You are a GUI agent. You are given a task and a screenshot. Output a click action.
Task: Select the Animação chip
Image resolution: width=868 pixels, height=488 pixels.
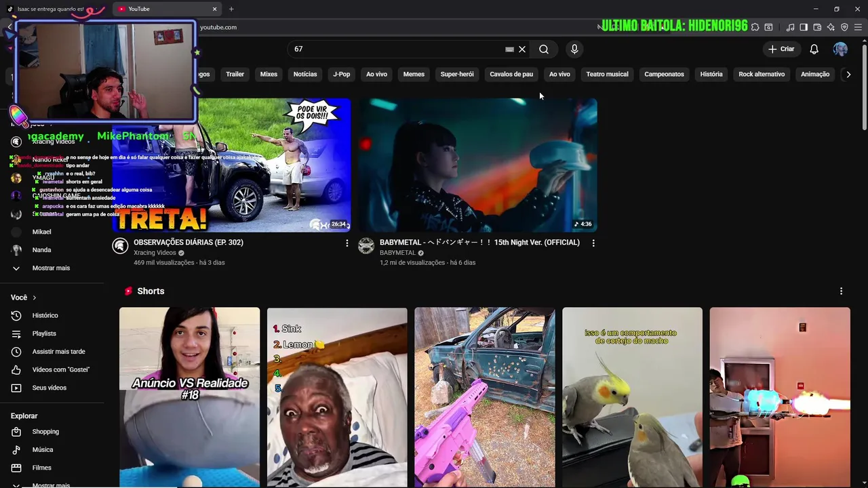click(x=815, y=74)
